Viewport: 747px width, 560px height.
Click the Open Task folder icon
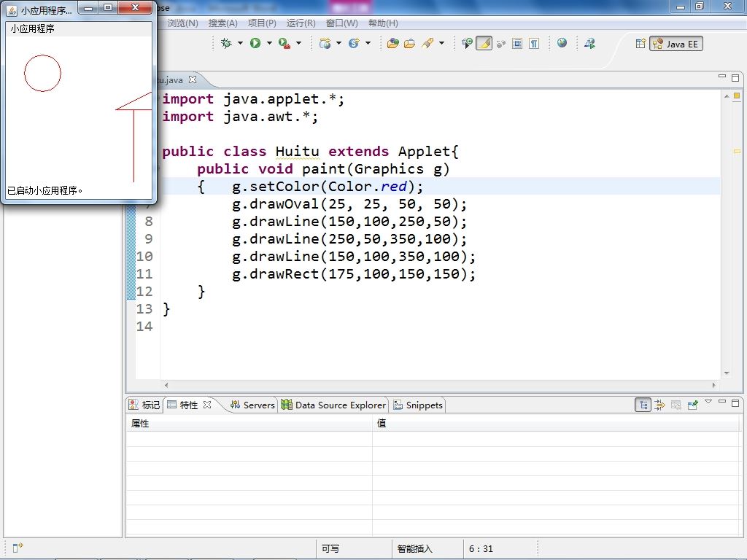coord(409,43)
